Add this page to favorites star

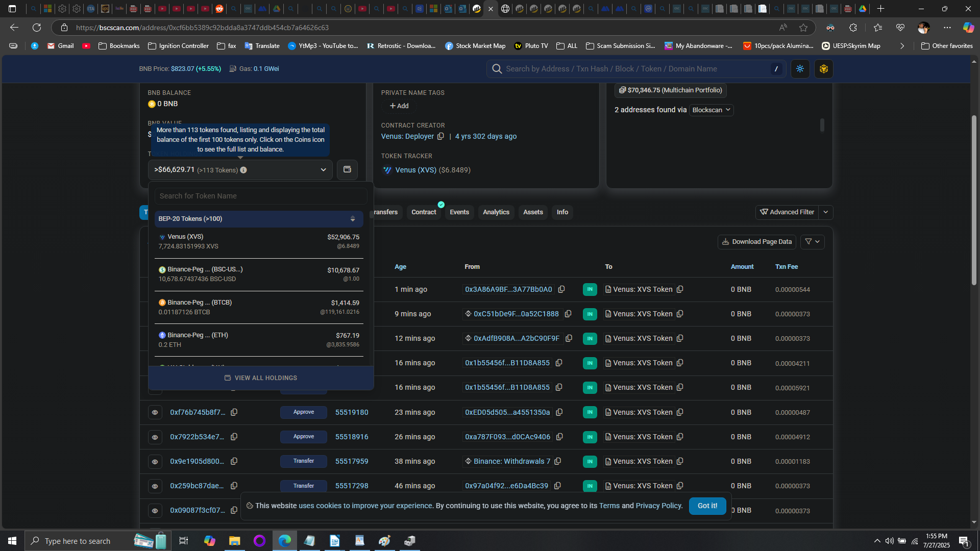click(803, 28)
